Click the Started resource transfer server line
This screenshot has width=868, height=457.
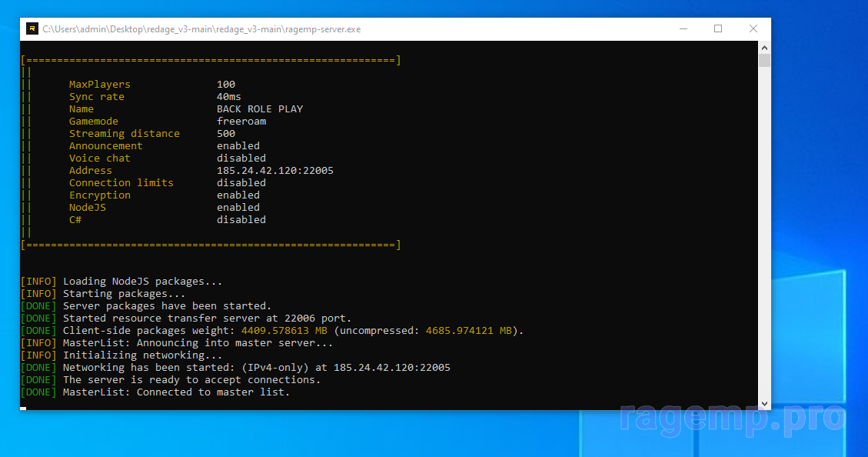click(x=186, y=318)
